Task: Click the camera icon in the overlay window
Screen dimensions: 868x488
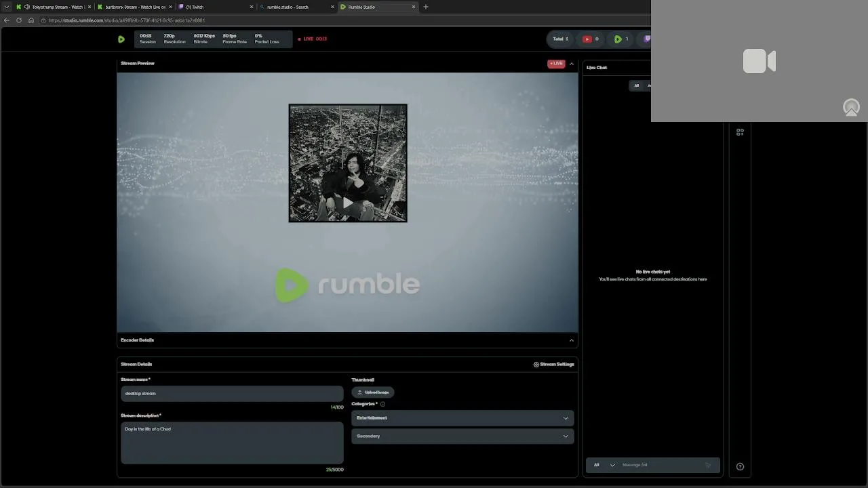Action: click(x=759, y=61)
